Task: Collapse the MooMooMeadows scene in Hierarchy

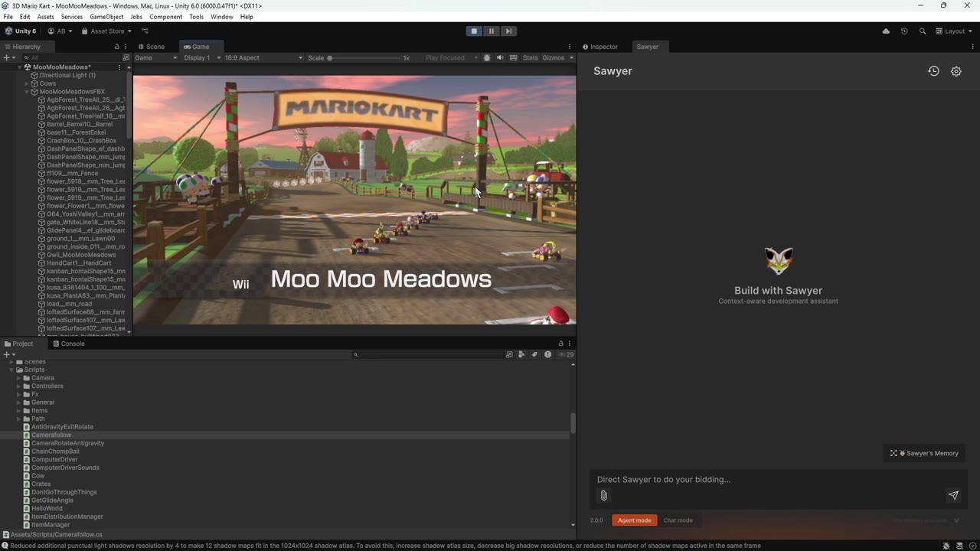Action: tap(20, 67)
